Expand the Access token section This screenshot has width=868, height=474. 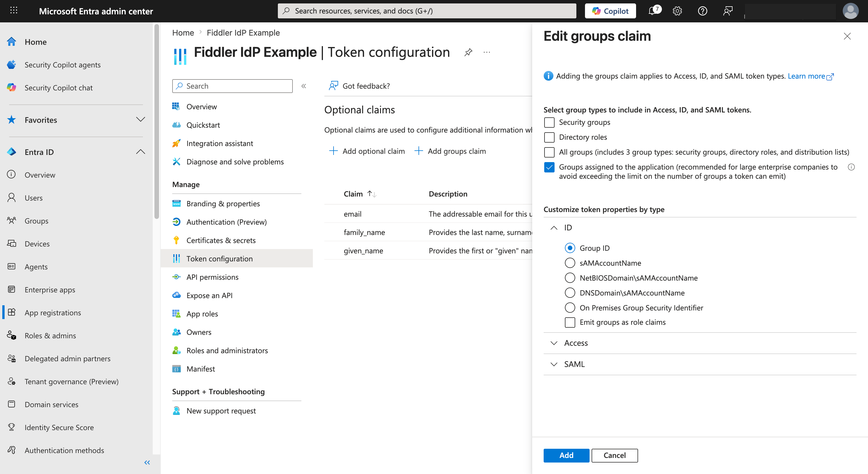pos(554,343)
